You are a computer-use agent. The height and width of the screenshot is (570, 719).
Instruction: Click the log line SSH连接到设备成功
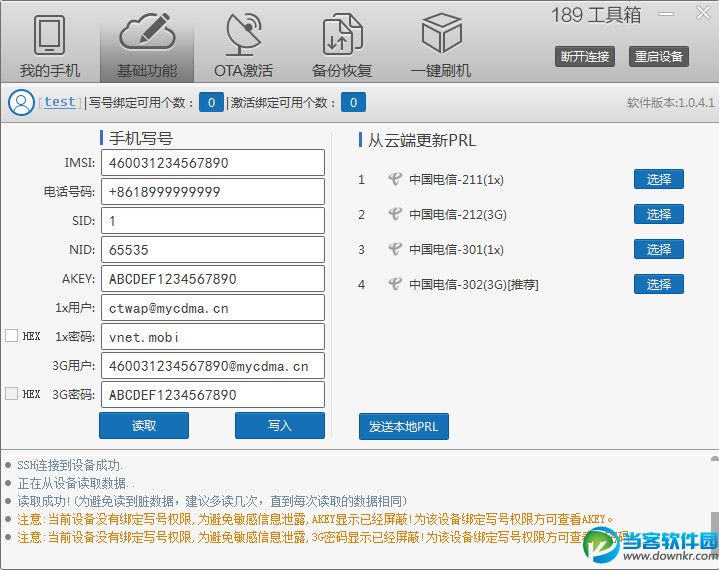pos(70,465)
